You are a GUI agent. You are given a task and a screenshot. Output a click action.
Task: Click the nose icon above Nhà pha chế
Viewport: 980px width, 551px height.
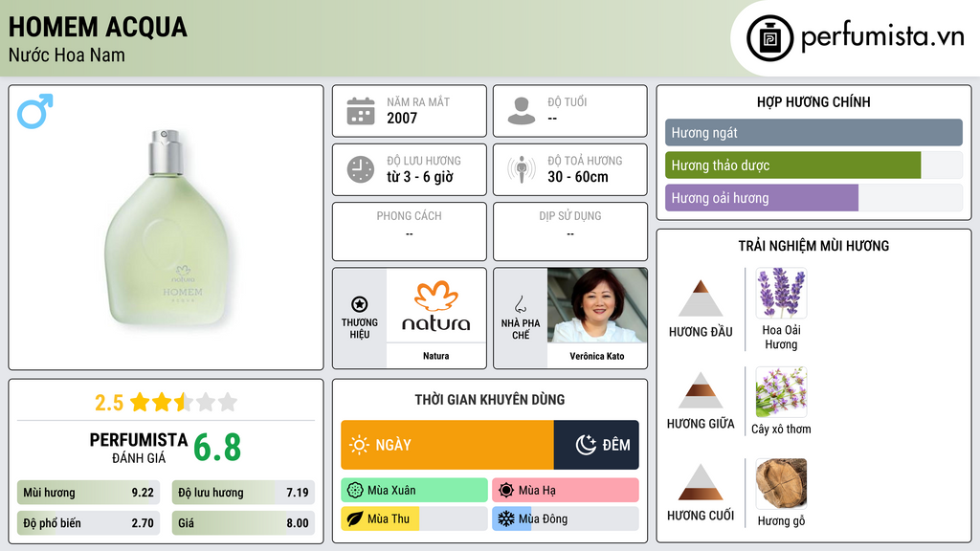(520, 304)
